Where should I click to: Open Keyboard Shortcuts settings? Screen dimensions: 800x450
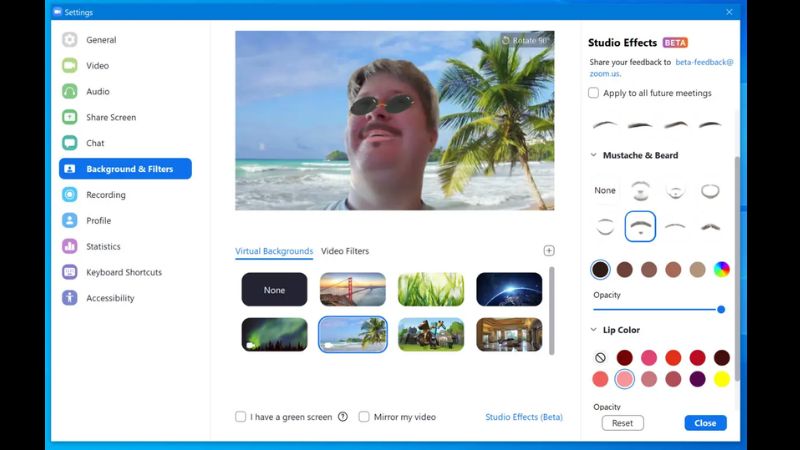click(x=124, y=272)
